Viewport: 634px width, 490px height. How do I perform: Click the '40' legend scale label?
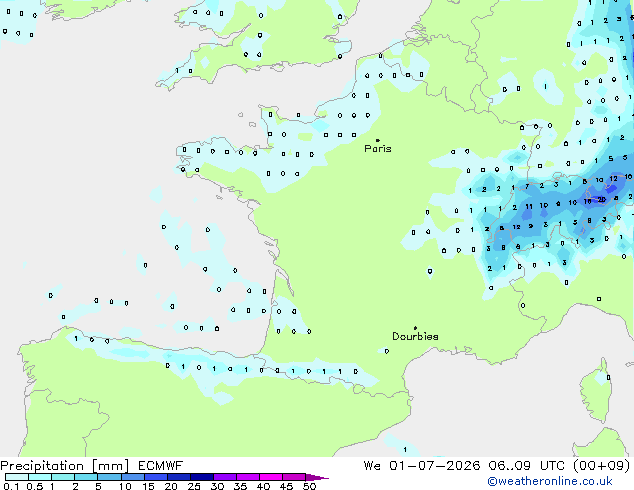pos(263,486)
